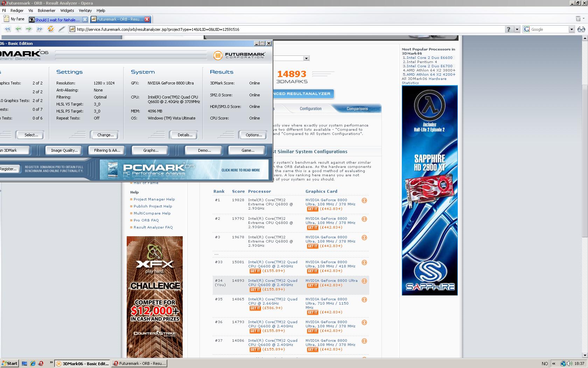Click info icon for rank #1 result
Screen dimensions: 588x368
tap(364, 200)
